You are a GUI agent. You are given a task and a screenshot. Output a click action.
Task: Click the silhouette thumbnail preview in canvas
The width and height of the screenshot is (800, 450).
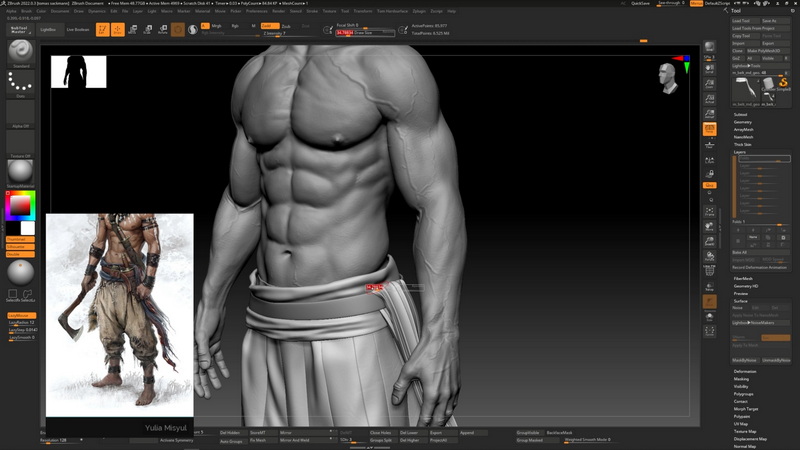pyautogui.click(x=79, y=72)
